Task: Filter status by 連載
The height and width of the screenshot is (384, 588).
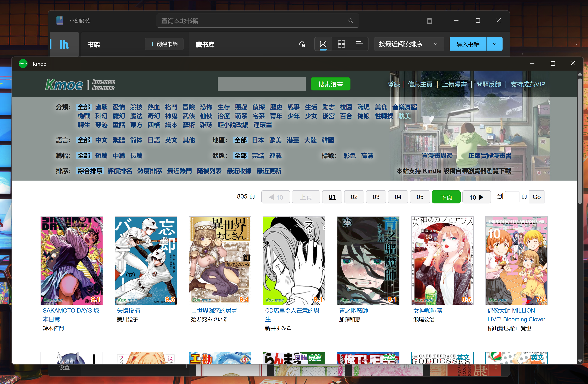Action: [x=275, y=155]
